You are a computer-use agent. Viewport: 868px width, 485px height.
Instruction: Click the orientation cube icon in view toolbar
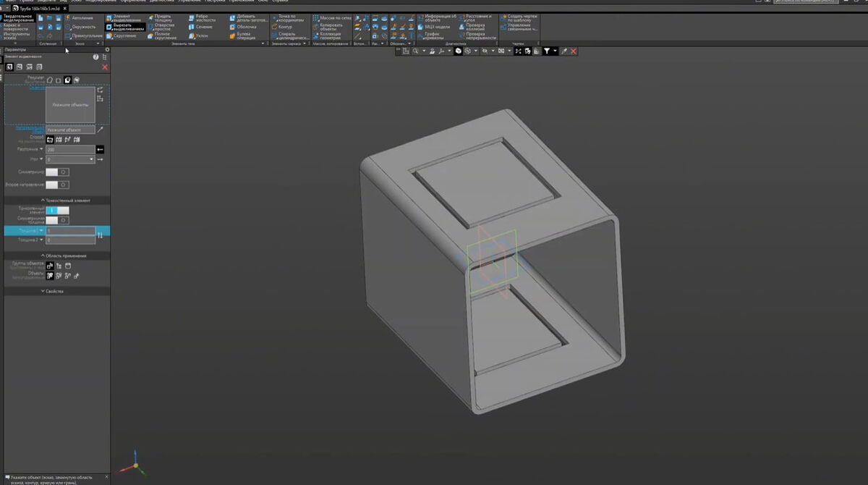click(x=458, y=51)
